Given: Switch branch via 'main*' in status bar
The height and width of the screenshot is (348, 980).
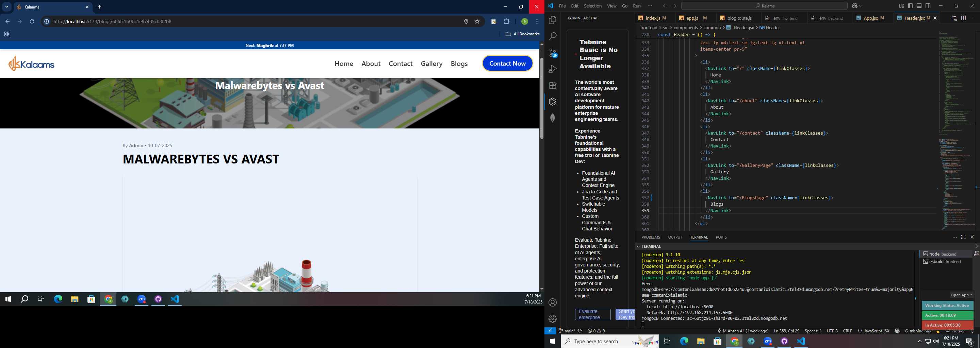Looking at the screenshot, I should click(x=567, y=331).
